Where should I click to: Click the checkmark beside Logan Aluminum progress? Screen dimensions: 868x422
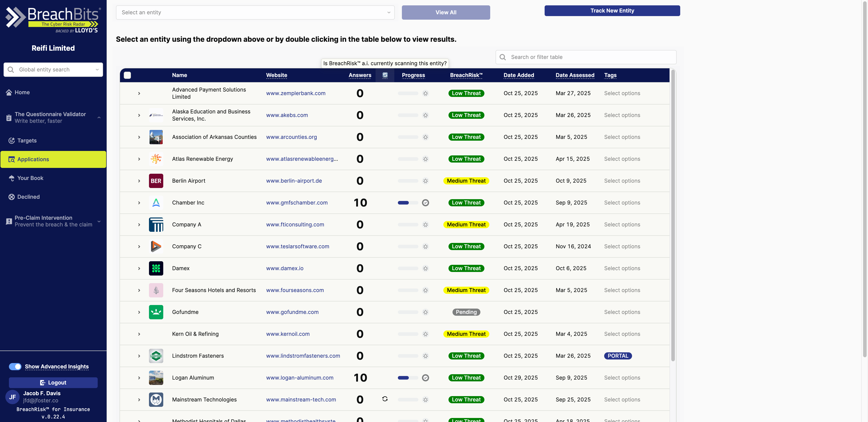tap(425, 378)
